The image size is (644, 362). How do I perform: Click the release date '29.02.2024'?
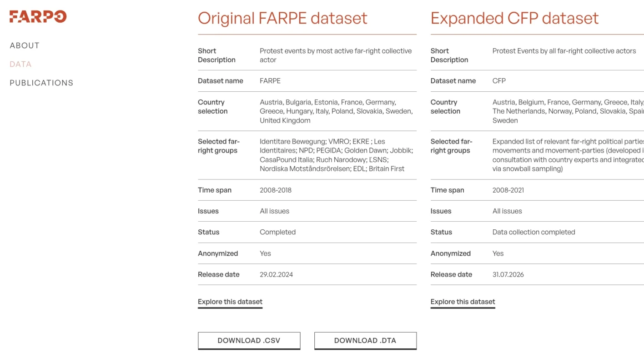pos(277,274)
